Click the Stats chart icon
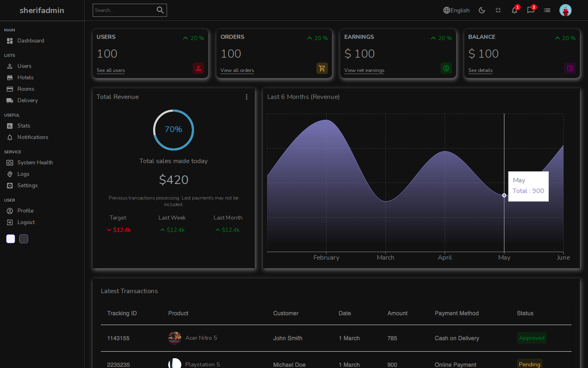Viewport: 588px width, 368px height. [10, 126]
